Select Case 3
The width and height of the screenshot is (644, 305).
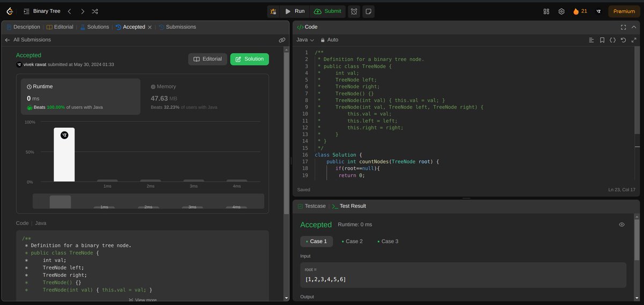tap(388, 241)
